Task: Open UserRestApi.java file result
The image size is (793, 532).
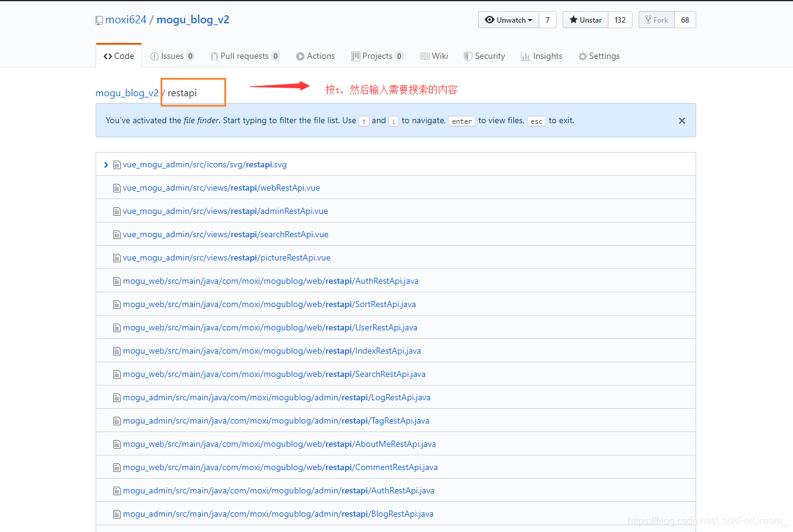Action: pos(270,327)
